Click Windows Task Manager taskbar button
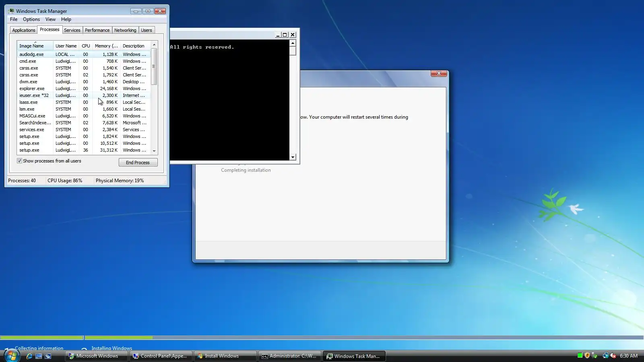Screen dimensions: 644x362 coord(354,356)
